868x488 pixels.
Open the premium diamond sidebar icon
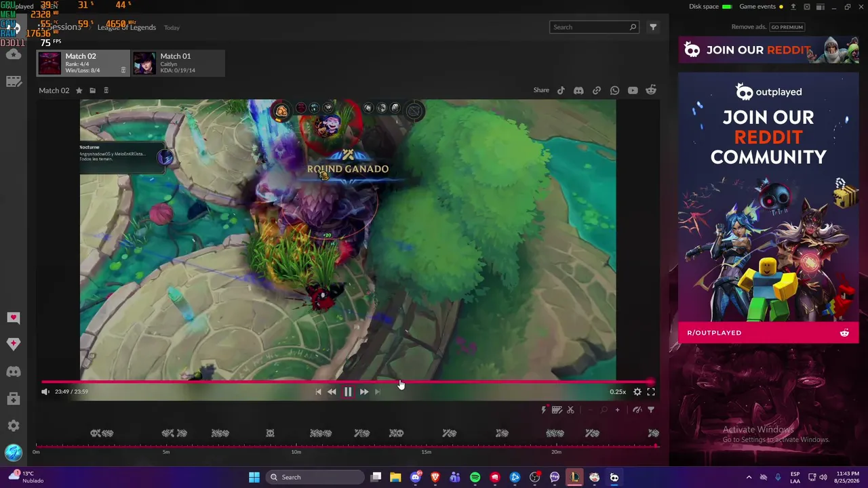pyautogui.click(x=14, y=344)
